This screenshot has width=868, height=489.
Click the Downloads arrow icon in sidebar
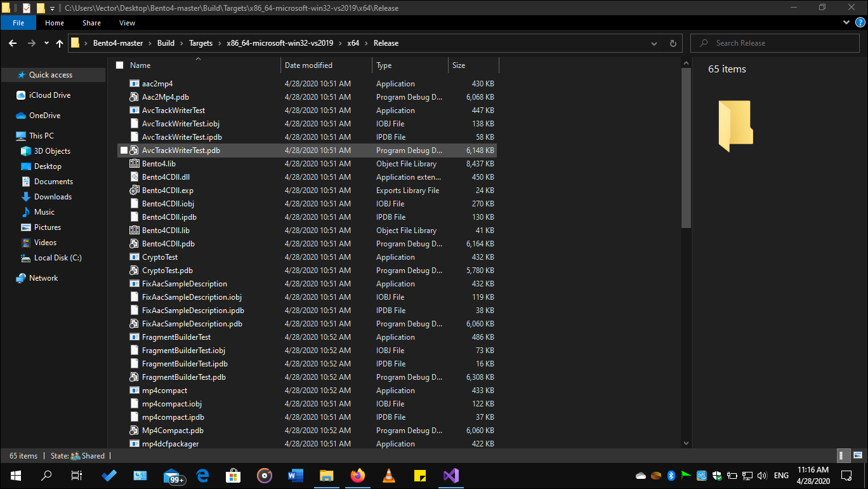[x=26, y=197]
